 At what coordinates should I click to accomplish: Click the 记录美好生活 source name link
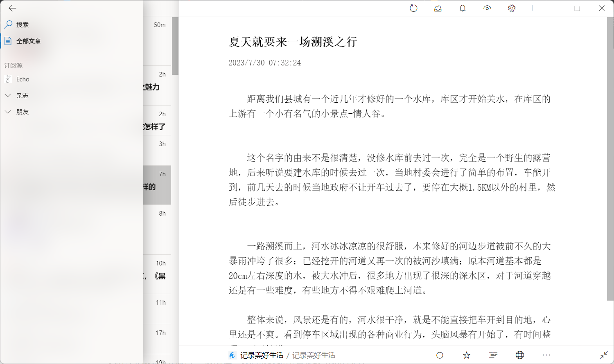(x=262, y=355)
